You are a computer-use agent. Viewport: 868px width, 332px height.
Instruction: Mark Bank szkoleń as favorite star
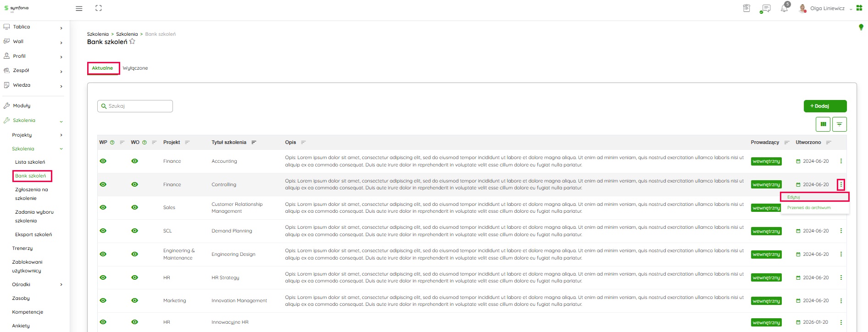point(132,42)
